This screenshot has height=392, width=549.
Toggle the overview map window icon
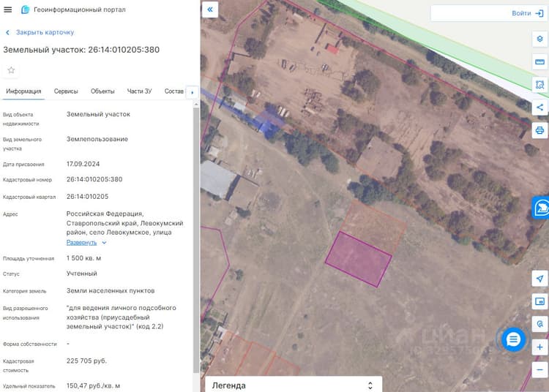point(539,301)
